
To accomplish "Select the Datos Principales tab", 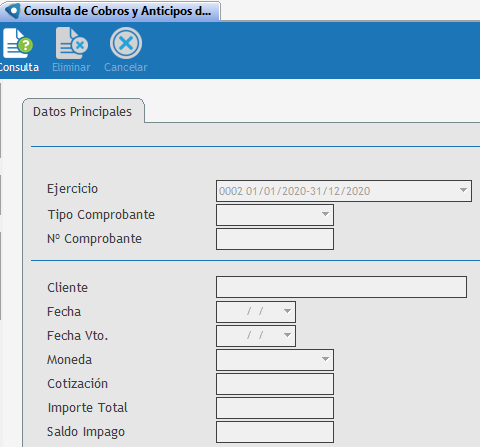I will click(83, 111).
